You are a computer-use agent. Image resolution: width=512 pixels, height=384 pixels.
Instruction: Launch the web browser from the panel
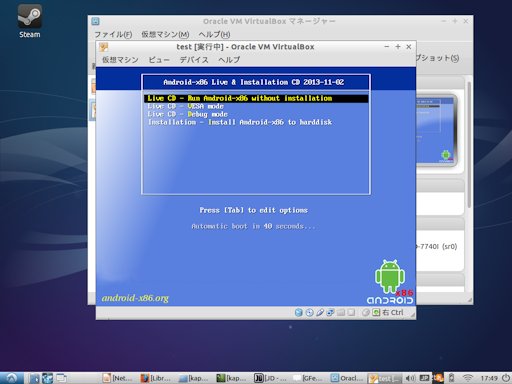pos(47,378)
